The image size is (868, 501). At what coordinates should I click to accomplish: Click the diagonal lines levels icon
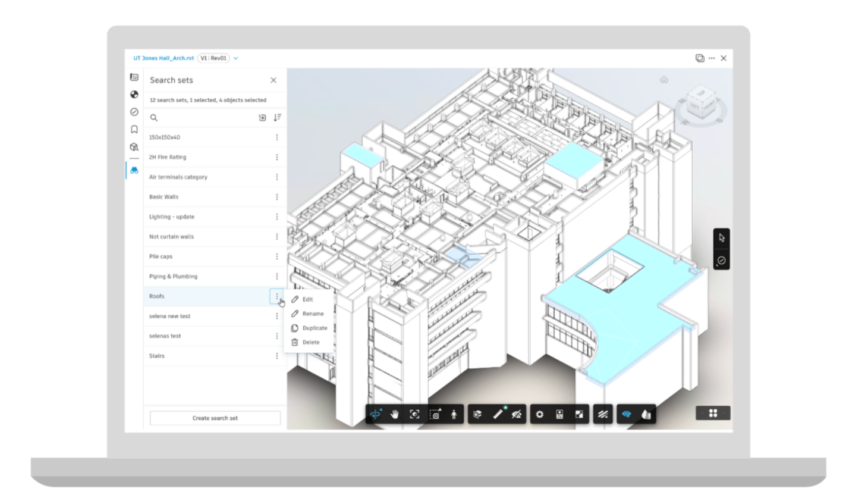point(603,414)
